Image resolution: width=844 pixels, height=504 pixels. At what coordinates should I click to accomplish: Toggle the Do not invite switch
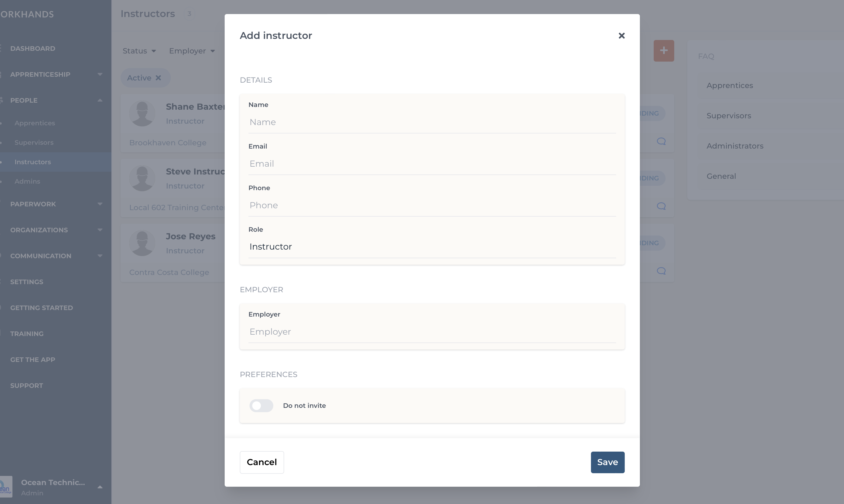[x=261, y=405]
